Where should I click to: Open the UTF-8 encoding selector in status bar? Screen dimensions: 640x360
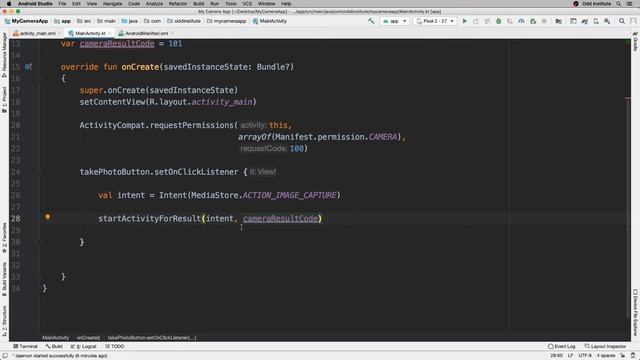(x=585, y=356)
